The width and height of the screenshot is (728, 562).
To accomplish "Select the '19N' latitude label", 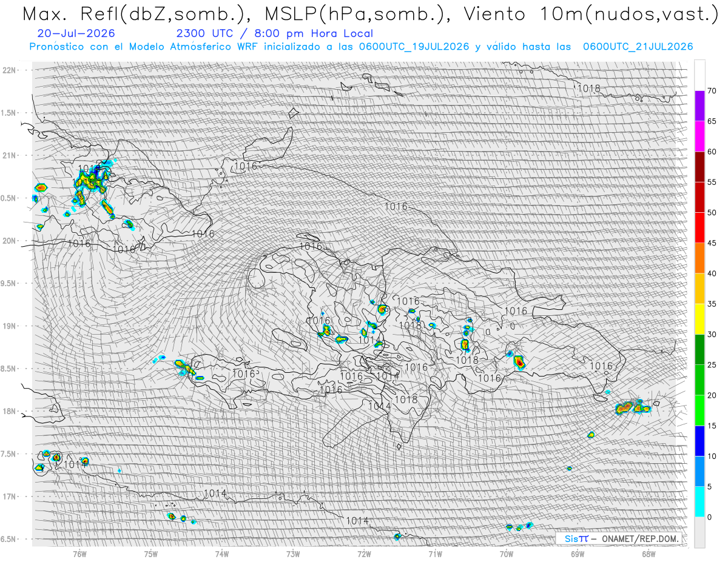I will tap(8, 326).
